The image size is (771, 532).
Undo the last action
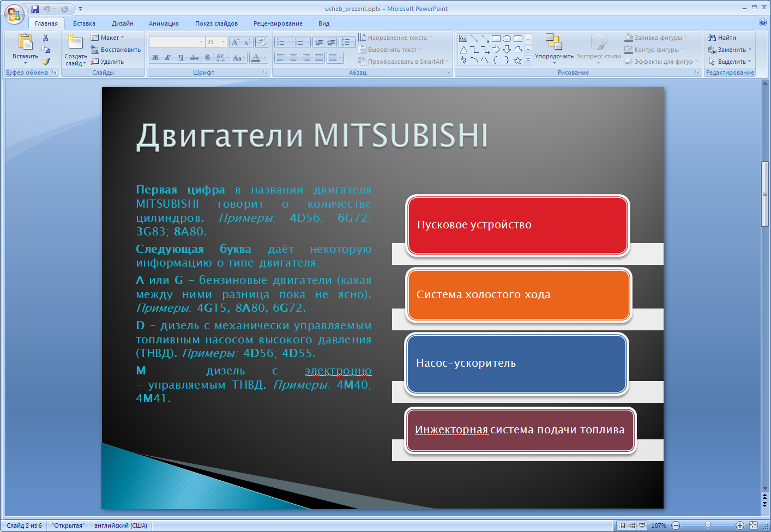[x=46, y=9]
